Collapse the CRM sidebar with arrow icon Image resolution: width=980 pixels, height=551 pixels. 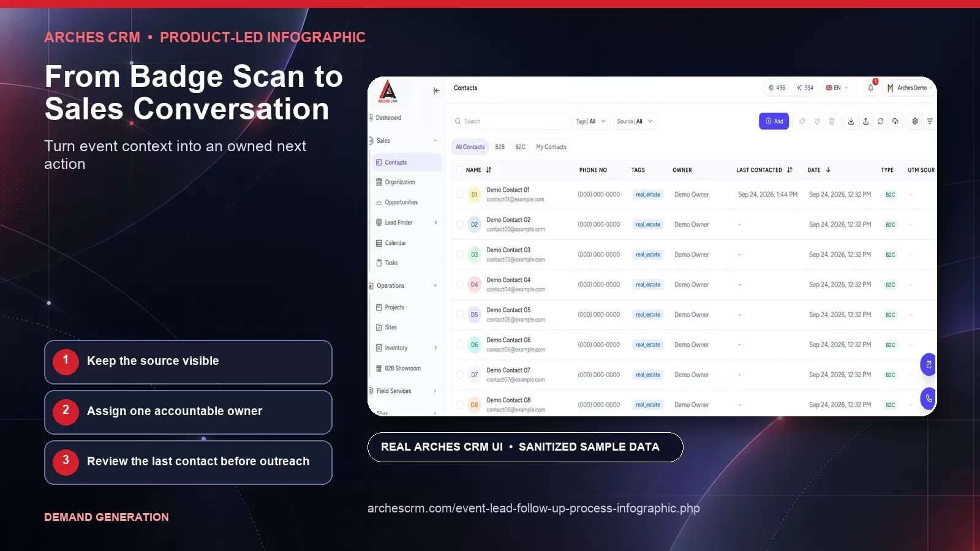click(x=437, y=91)
